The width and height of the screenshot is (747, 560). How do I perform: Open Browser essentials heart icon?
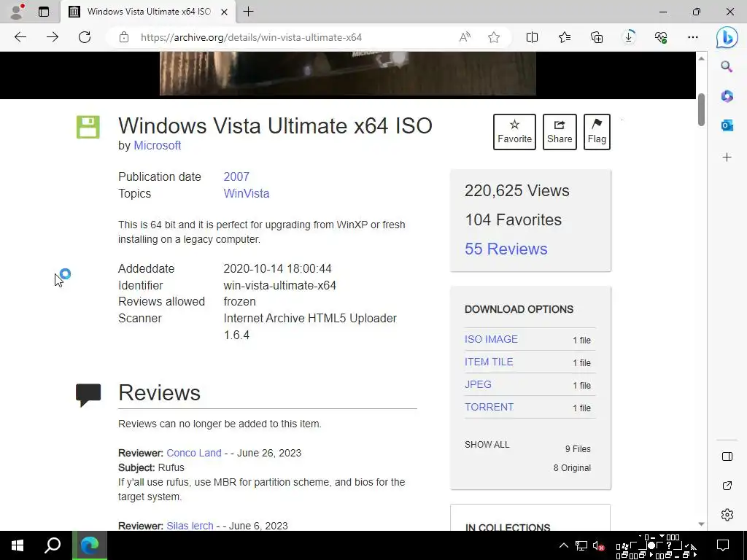tap(661, 37)
